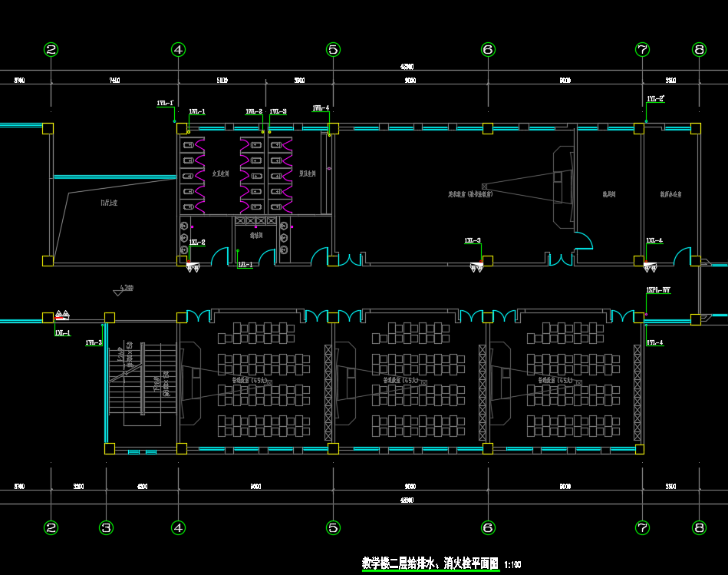The image size is (728, 575).
Task: Select riser label 1WL-4
Action: tap(321, 108)
